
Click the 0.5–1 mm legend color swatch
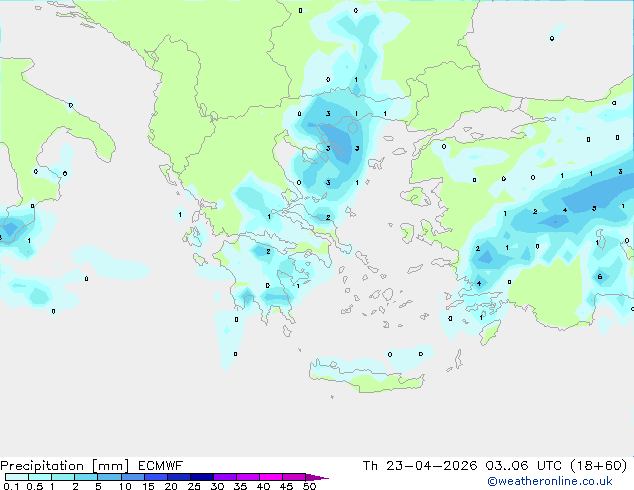click(40, 477)
